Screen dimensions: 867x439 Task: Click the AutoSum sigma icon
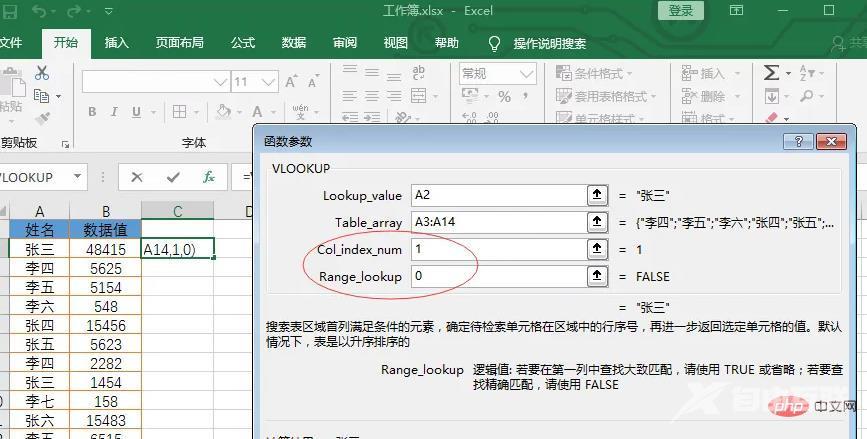pos(771,73)
